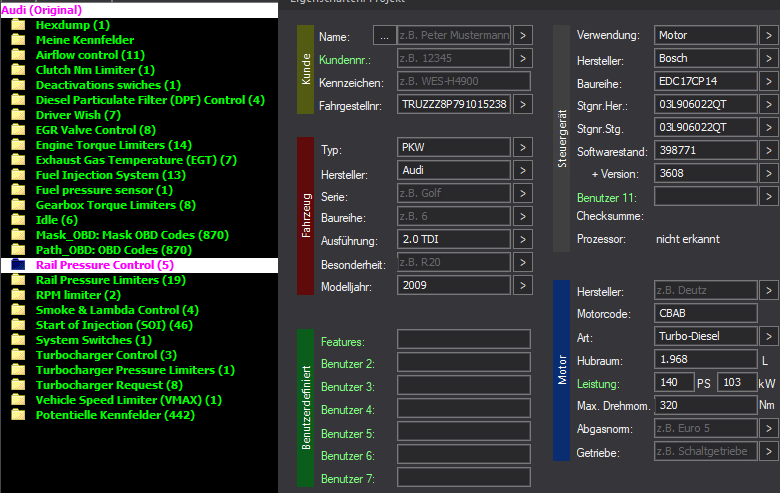This screenshot has width=780, height=493.
Task: Click the Hexdump folder icon
Action: coord(18,25)
